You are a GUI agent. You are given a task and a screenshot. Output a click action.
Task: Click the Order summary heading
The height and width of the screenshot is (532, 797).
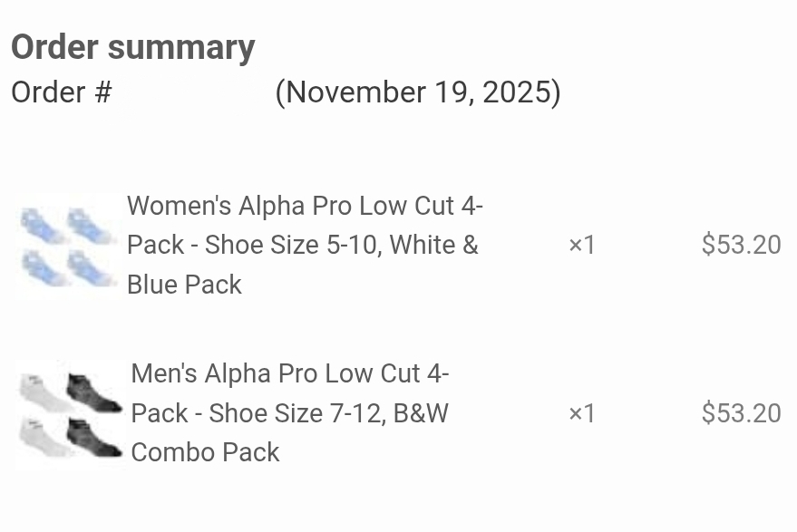click(x=133, y=47)
